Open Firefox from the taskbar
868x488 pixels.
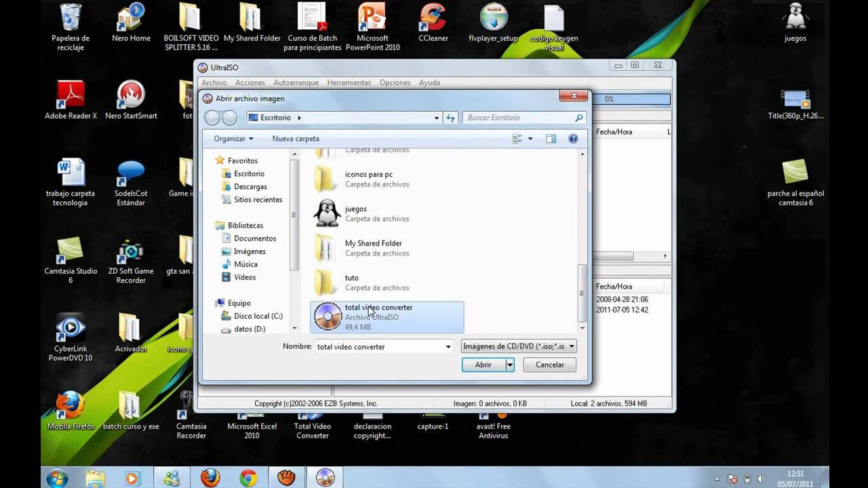(x=210, y=478)
